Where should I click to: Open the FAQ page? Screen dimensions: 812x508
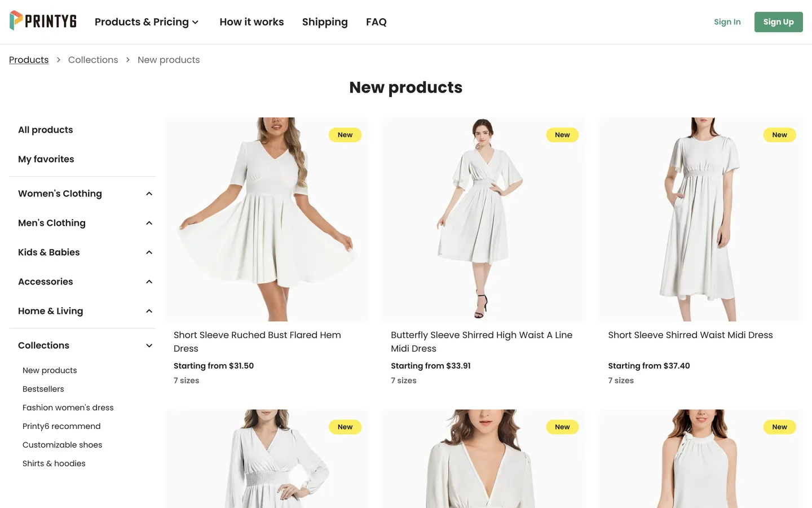[376, 22]
